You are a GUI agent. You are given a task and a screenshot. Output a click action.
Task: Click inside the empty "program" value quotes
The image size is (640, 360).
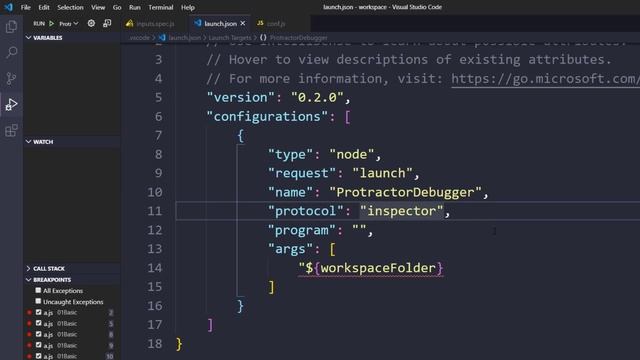tap(359, 230)
